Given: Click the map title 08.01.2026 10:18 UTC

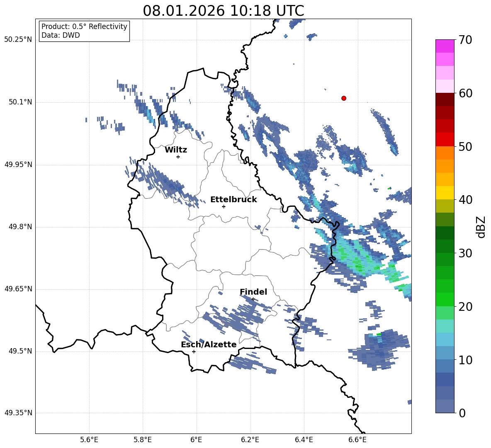Looking at the screenshot, I should click(x=223, y=11).
